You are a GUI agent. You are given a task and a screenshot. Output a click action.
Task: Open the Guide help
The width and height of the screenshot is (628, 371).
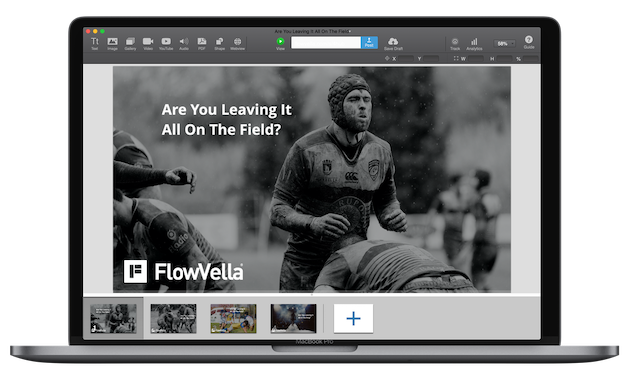pos(529,42)
